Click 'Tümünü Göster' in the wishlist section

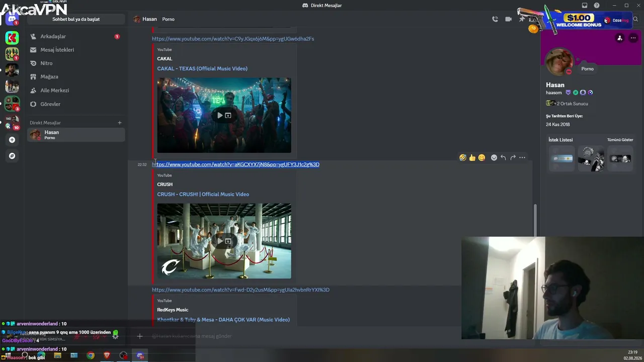click(x=620, y=140)
